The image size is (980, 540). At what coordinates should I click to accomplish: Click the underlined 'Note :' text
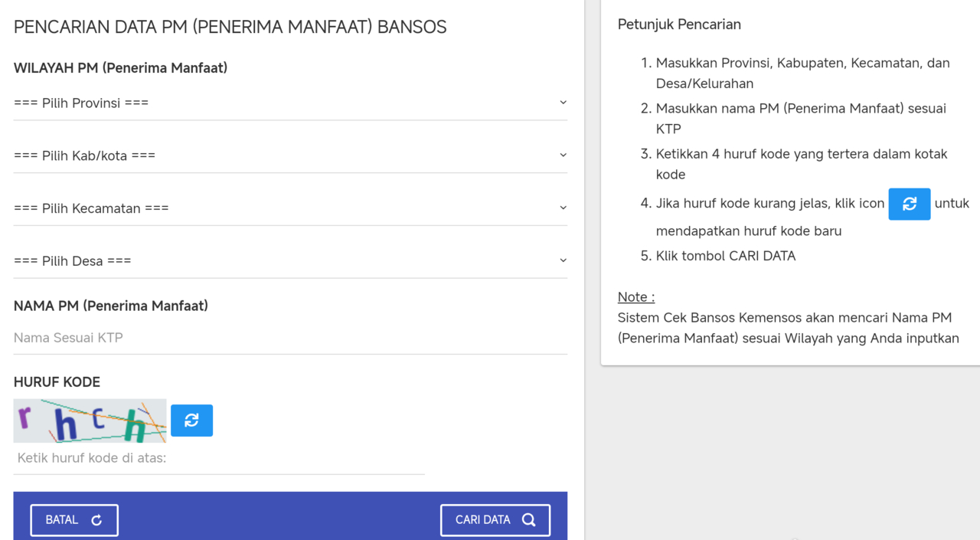635,297
